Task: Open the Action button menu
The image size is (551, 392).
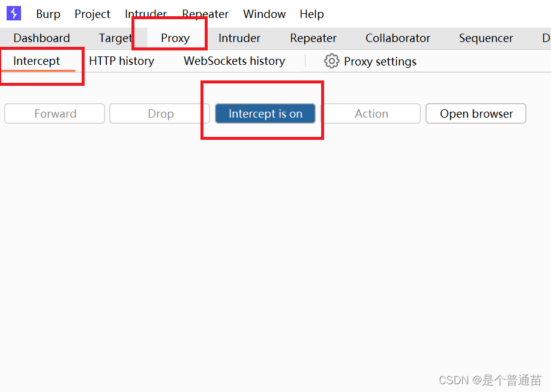Action: [371, 113]
